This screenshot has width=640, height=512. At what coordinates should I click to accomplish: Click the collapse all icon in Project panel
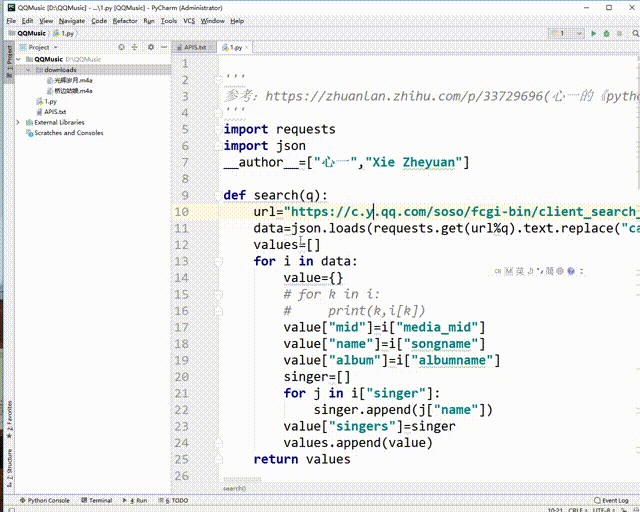[134, 47]
